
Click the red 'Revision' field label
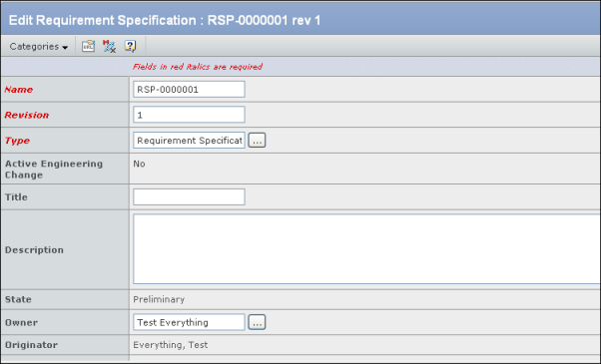[x=27, y=116]
